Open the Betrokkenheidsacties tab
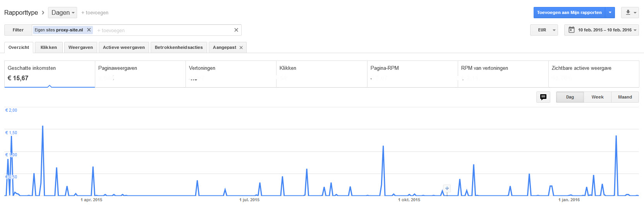This screenshot has height=209, width=644. tap(179, 47)
